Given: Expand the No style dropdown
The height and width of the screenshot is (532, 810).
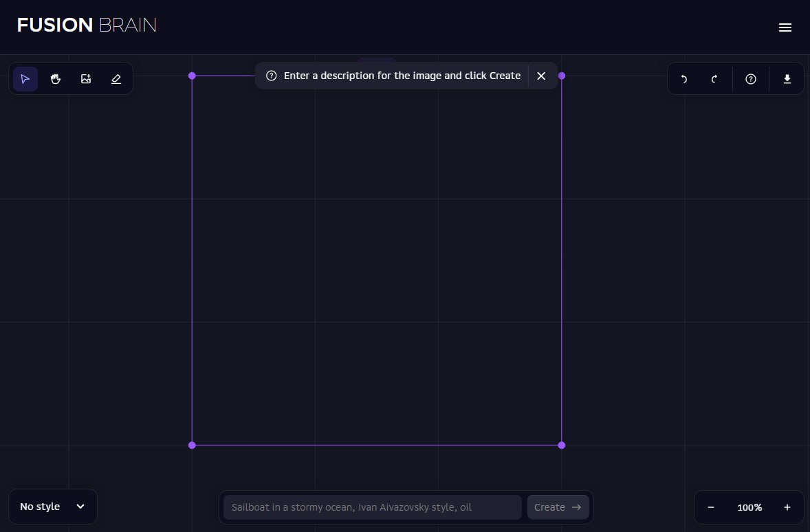Looking at the screenshot, I should 52,507.
